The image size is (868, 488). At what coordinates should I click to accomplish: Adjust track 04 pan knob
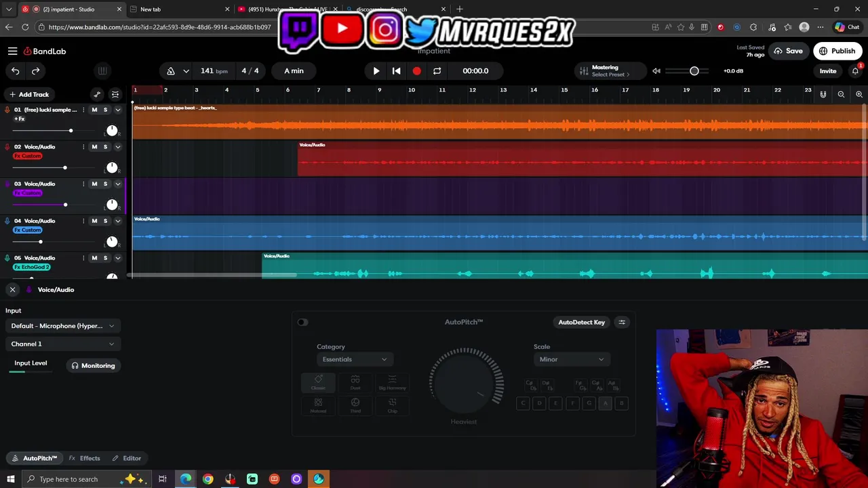[x=112, y=242]
